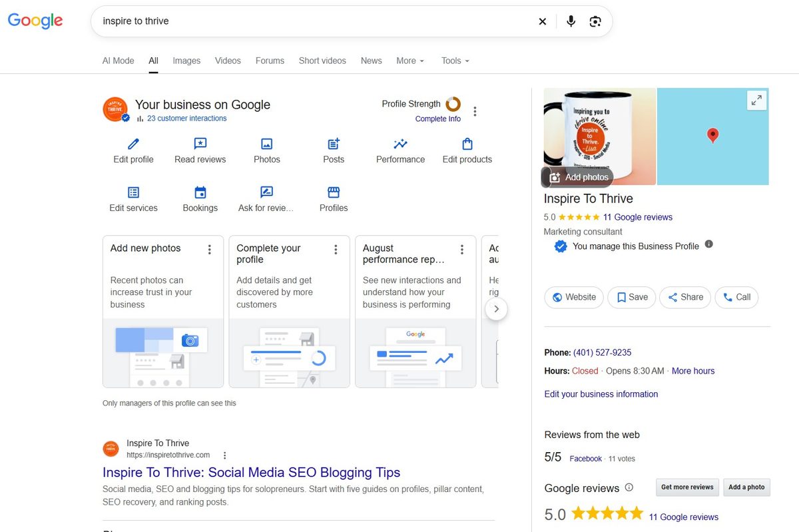
Task: Open Edit services list icon
Action: click(134, 192)
